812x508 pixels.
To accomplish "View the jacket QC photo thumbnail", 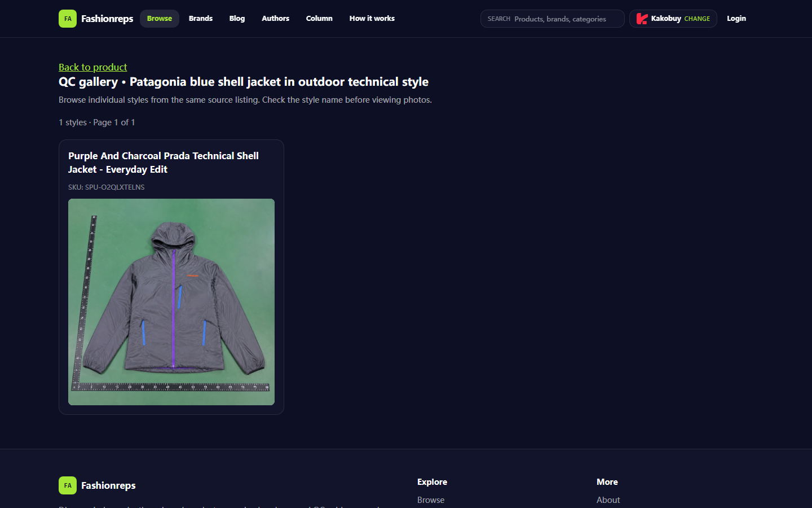I will pos(171,302).
